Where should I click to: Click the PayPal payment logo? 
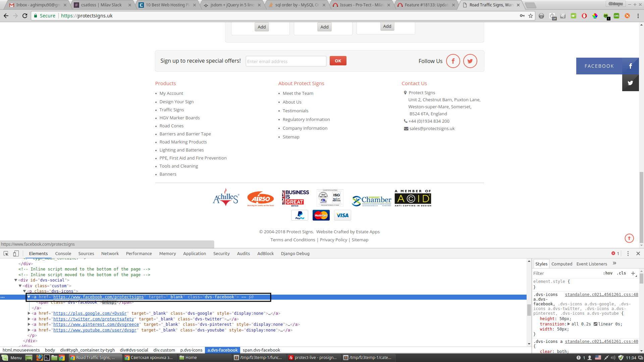click(x=300, y=215)
